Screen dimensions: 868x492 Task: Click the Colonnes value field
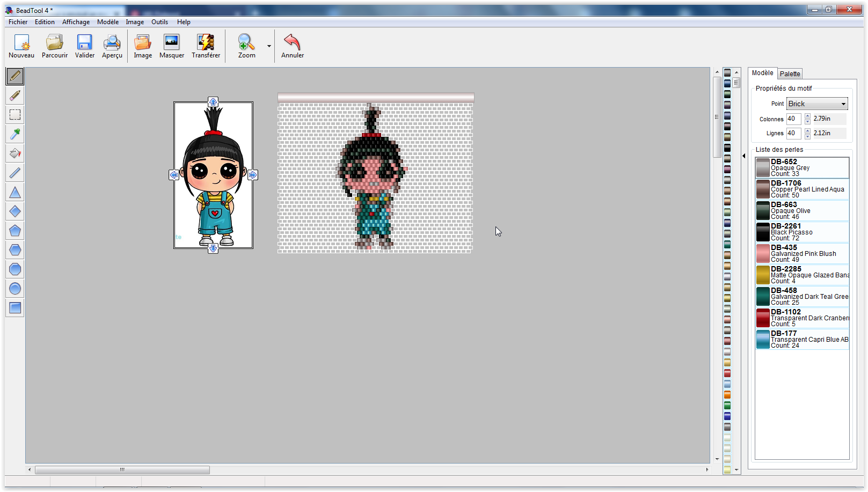793,119
